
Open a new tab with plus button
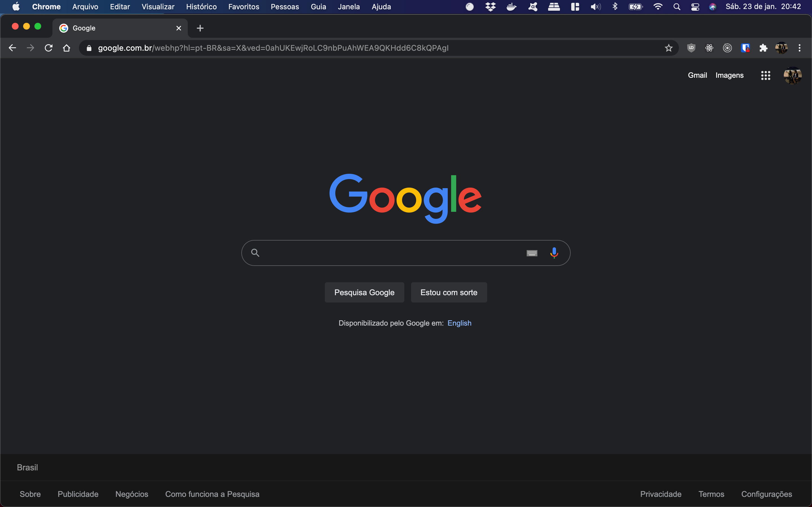click(200, 28)
